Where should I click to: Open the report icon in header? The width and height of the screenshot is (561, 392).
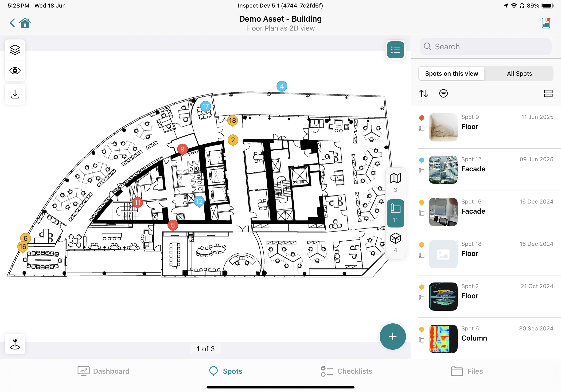(x=545, y=23)
